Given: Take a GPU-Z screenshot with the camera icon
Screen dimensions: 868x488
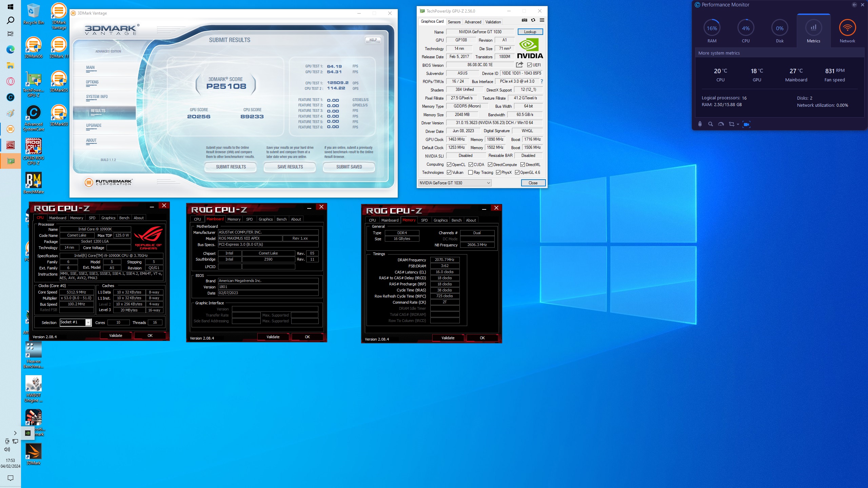Looking at the screenshot, I should click(x=524, y=20).
